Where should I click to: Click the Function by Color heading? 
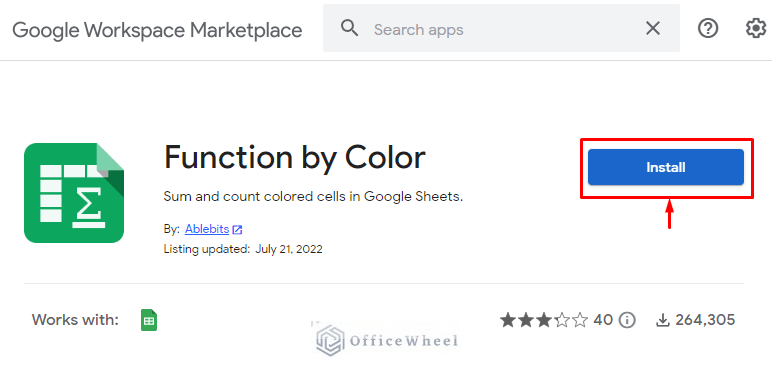point(294,158)
